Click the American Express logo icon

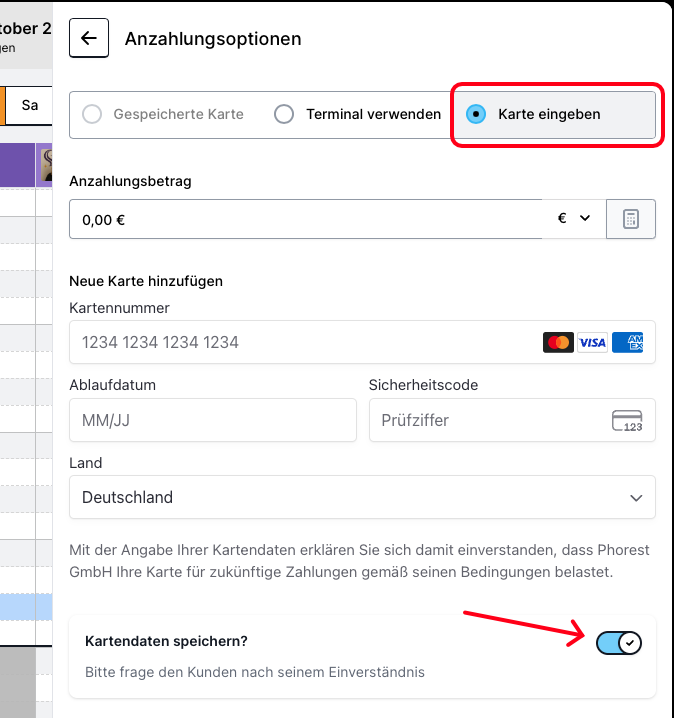pos(627,342)
